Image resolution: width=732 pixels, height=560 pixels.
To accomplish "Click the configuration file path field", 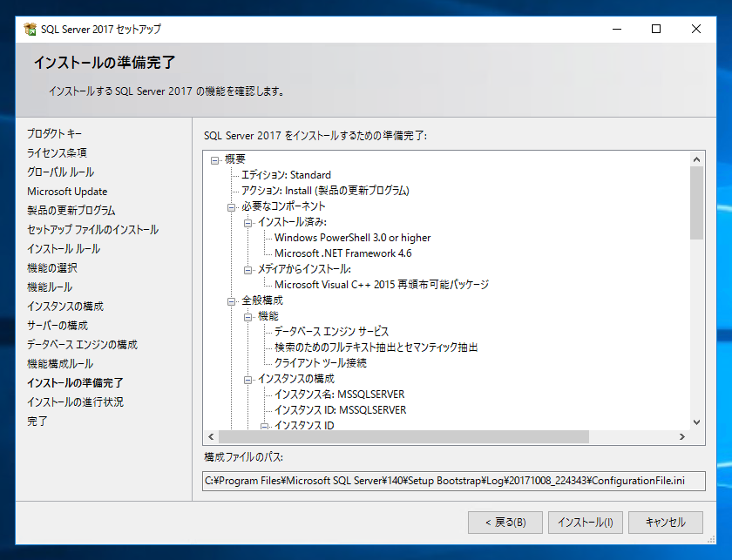I will click(454, 481).
